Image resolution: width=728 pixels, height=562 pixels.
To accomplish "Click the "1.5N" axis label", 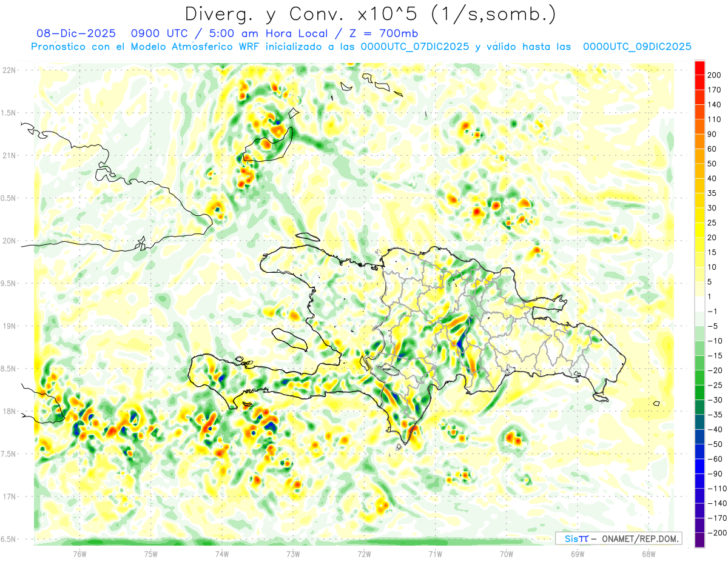I will (x=8, y=113).
